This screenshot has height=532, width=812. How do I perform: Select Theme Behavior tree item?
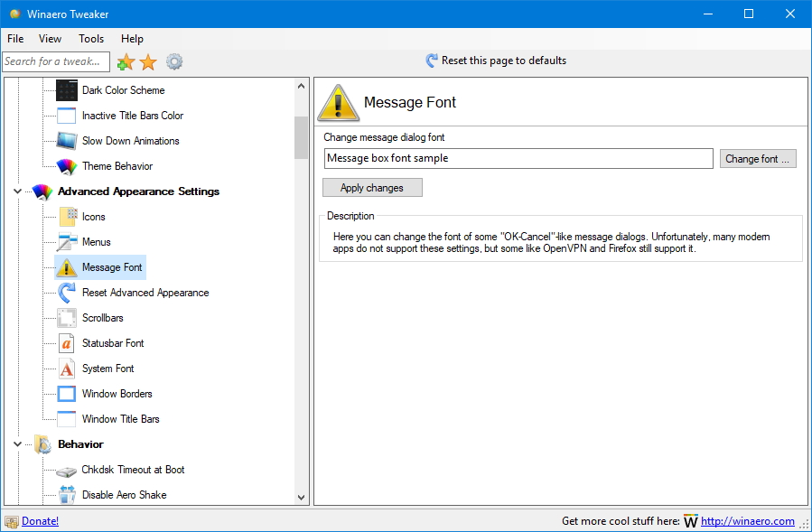117,166
